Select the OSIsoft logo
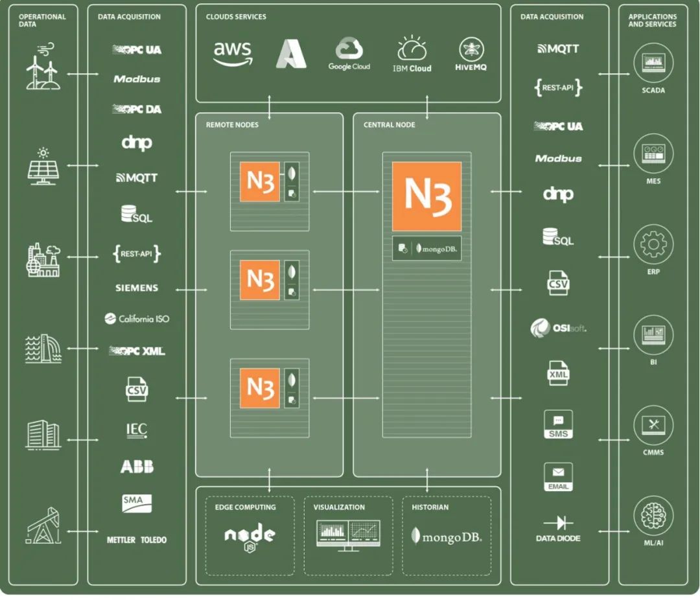This screenshot has width=700, height=600. click(558, 328)
